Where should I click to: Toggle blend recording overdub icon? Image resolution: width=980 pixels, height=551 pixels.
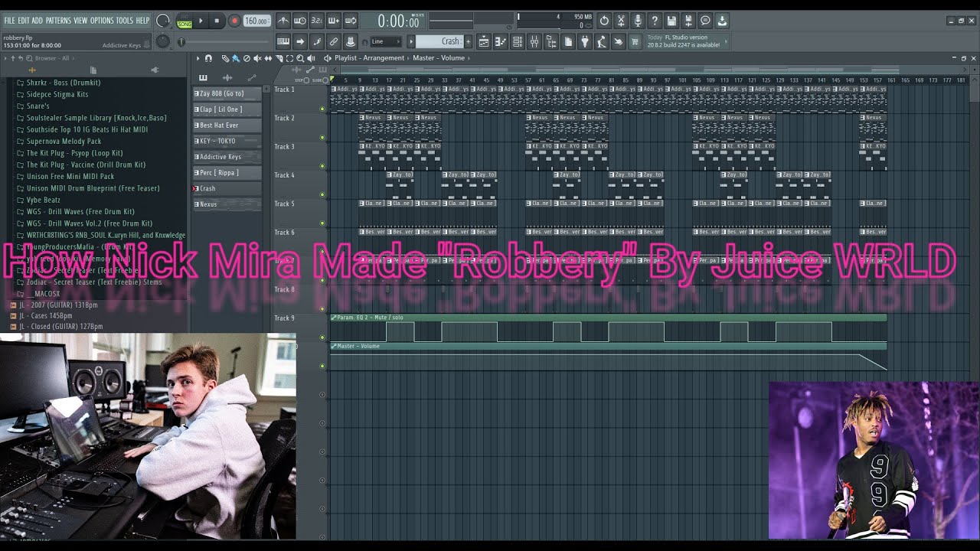point(334,21)
